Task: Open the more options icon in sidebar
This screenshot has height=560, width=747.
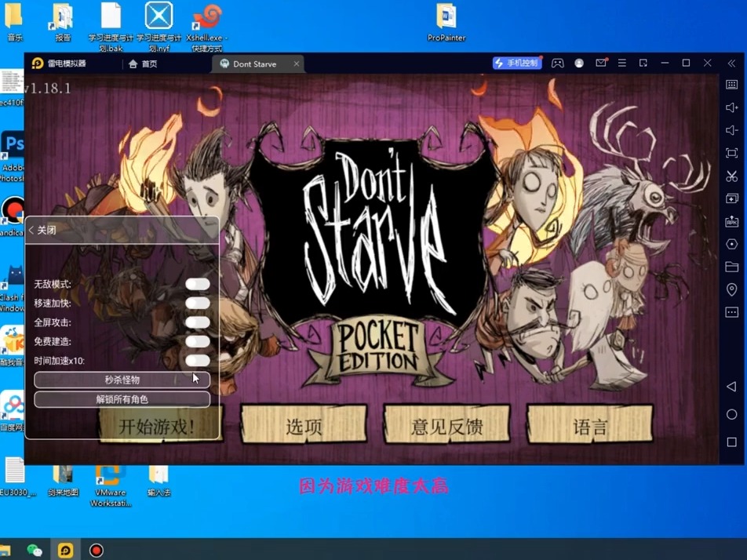Action: point(732,312)
